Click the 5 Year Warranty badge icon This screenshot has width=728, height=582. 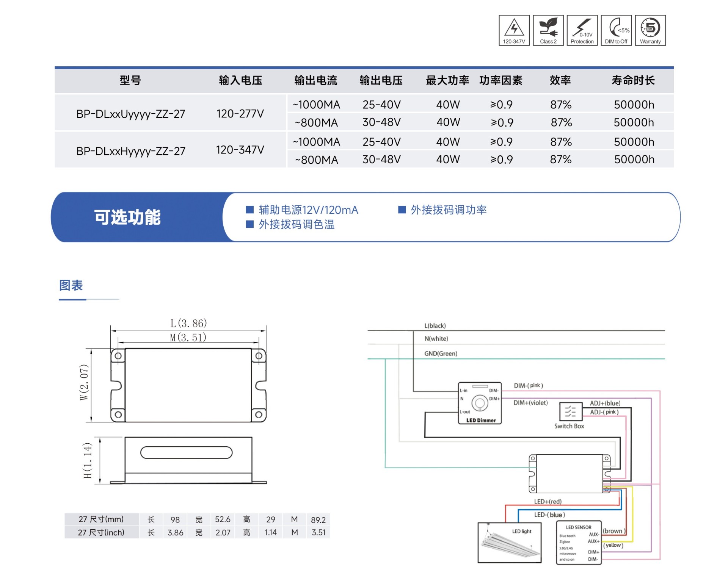tap(650, 30)
